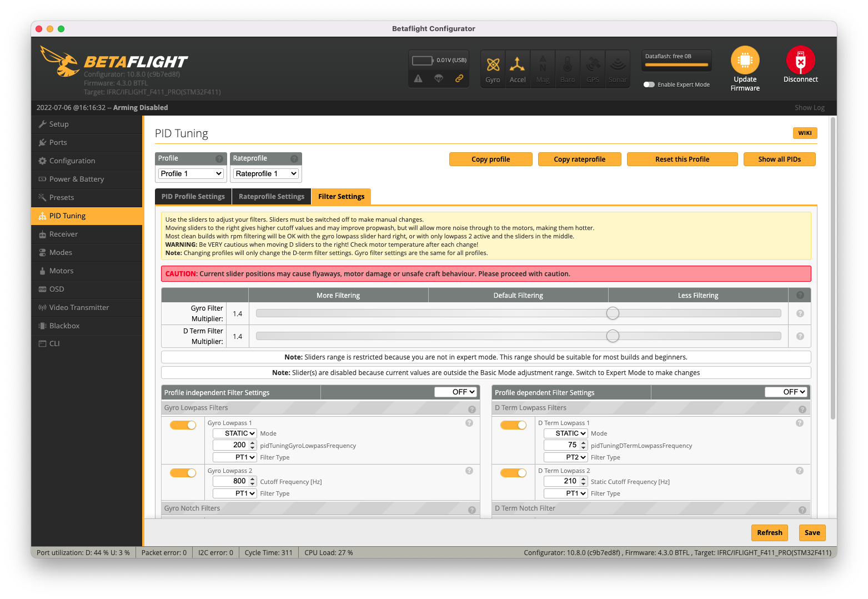
Task: Open help for D Term Notch Filter section
Action: (802, 510)
